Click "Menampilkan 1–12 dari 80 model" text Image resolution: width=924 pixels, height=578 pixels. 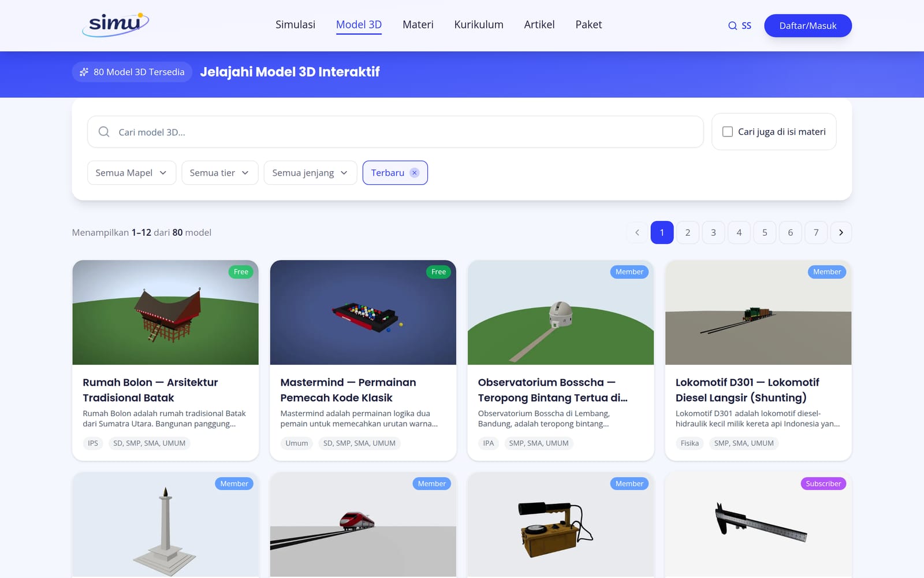coord(141,232)
